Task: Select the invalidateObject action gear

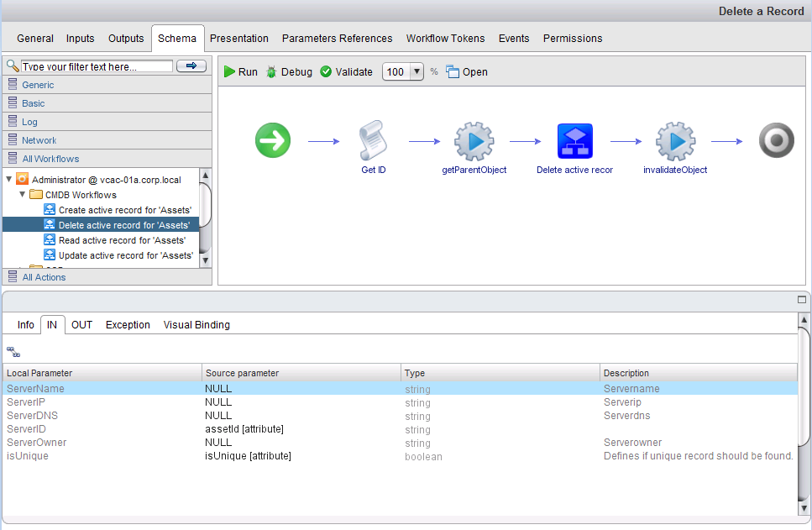Action: pos(675,141)
